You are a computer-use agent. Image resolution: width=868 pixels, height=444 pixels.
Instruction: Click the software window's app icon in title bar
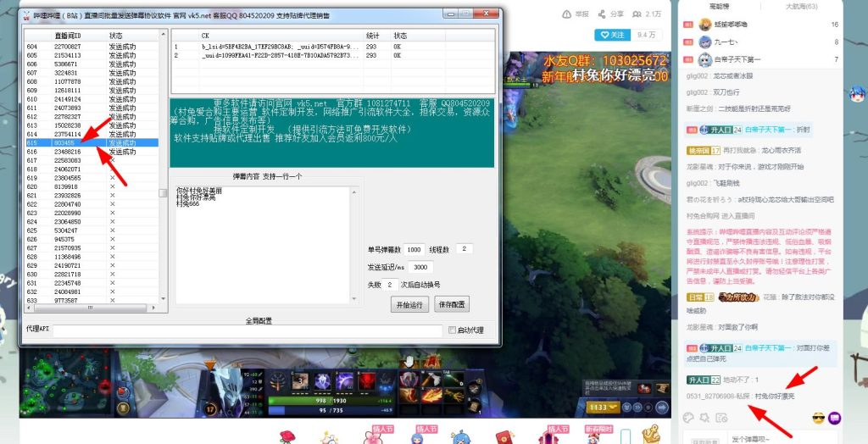26,15
